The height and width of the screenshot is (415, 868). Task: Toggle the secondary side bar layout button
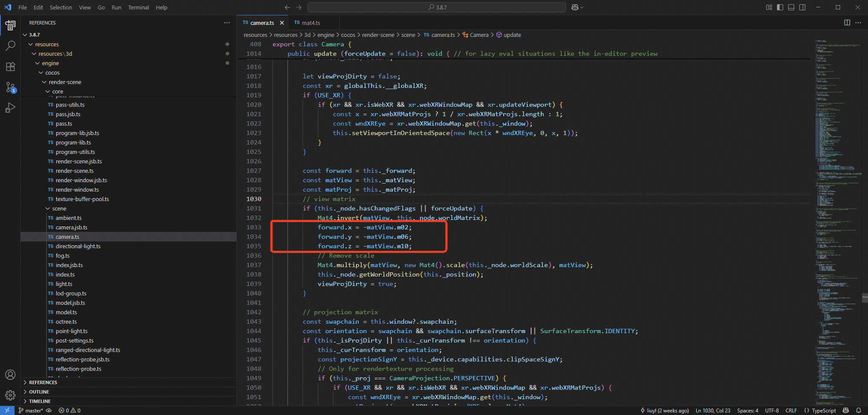pyautogui.click(x=802, y=7)
